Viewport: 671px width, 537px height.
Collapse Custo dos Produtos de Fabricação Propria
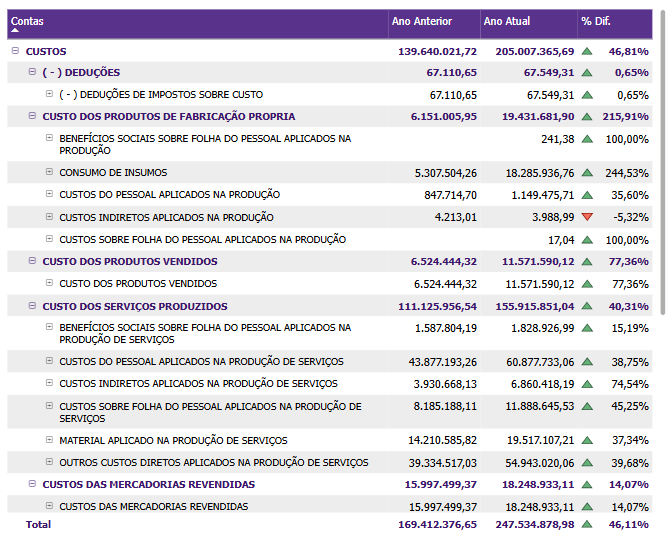[x=32, y=116]
